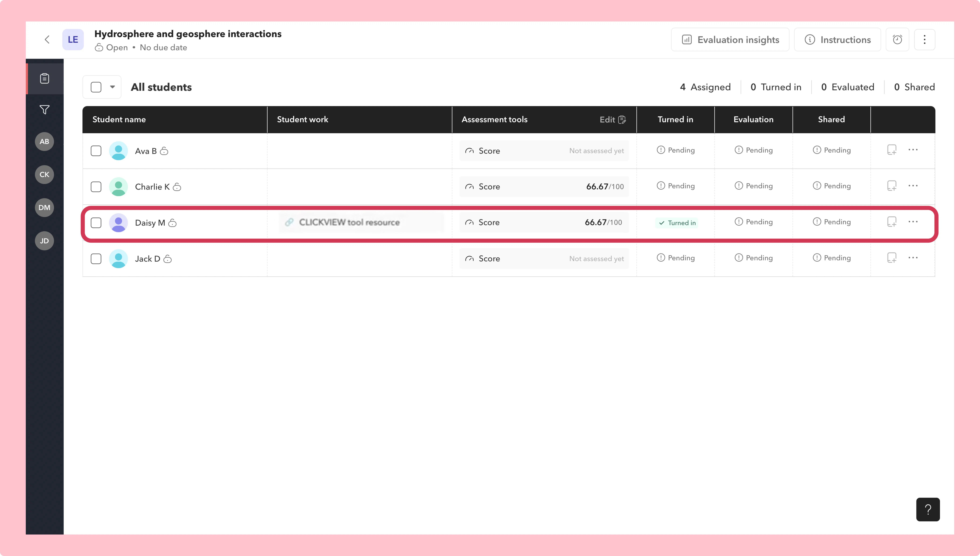This screenshot has width=980, height=556.
Task: Click Daisy M's profile avatar
Action: point(118,223)
